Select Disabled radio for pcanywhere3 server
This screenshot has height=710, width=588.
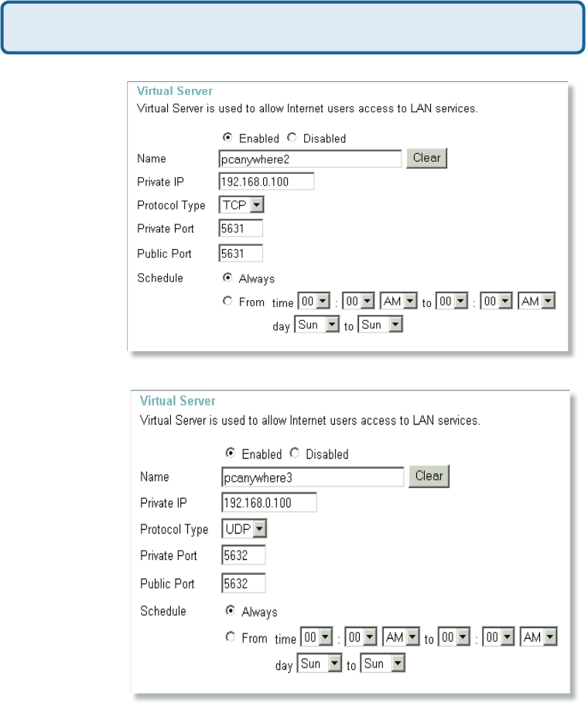(294, 454)
